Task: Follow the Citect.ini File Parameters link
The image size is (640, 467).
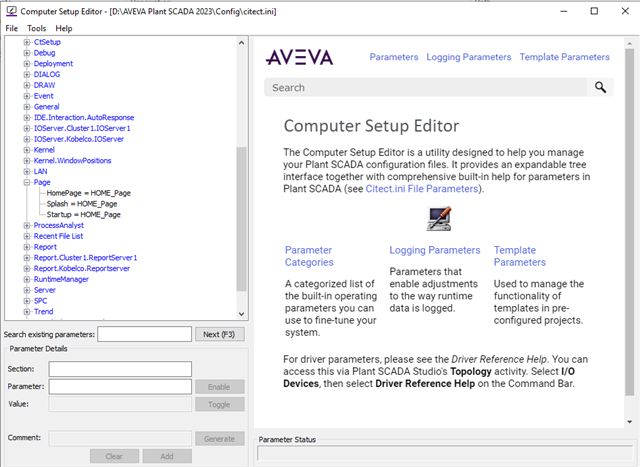Action: [x=422, y=189]
